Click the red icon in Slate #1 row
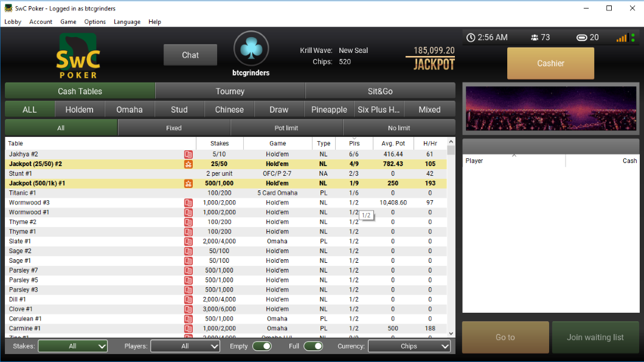Image resolution: width=644 pixels, height=362 pixels. point(188,242)
